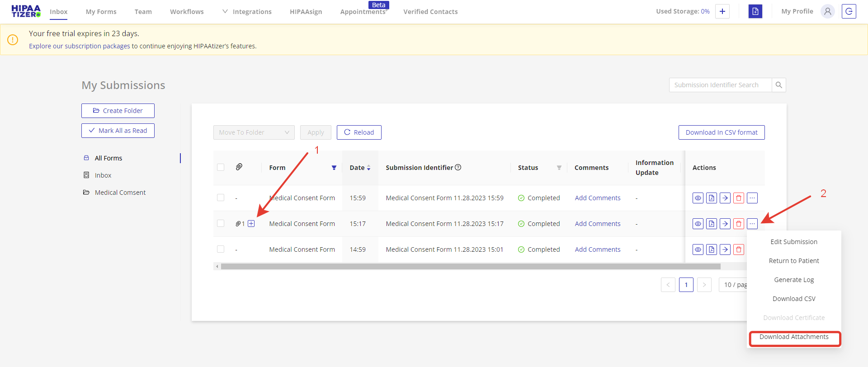Open the Appointments Beta tab

[x=363, y=12]
